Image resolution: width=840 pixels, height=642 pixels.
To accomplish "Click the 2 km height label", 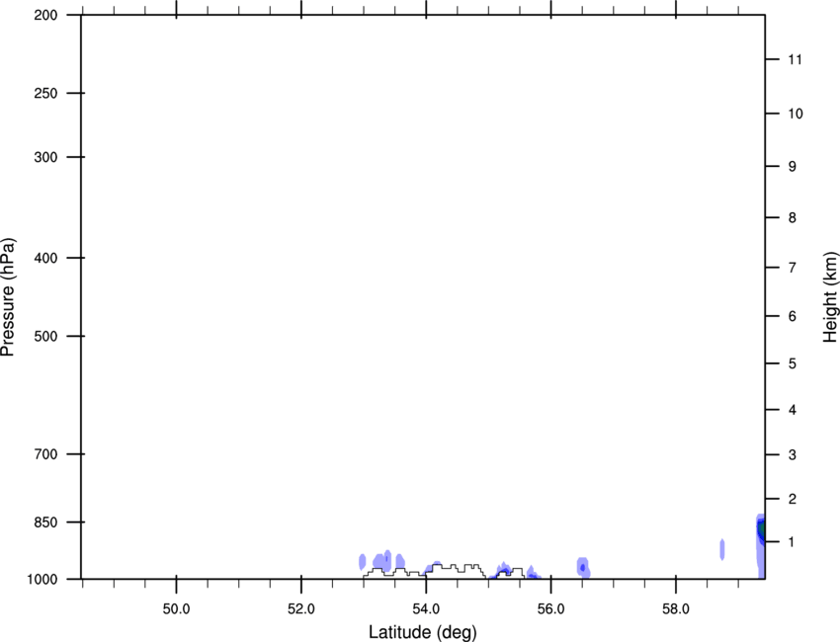I will point(793,499).
